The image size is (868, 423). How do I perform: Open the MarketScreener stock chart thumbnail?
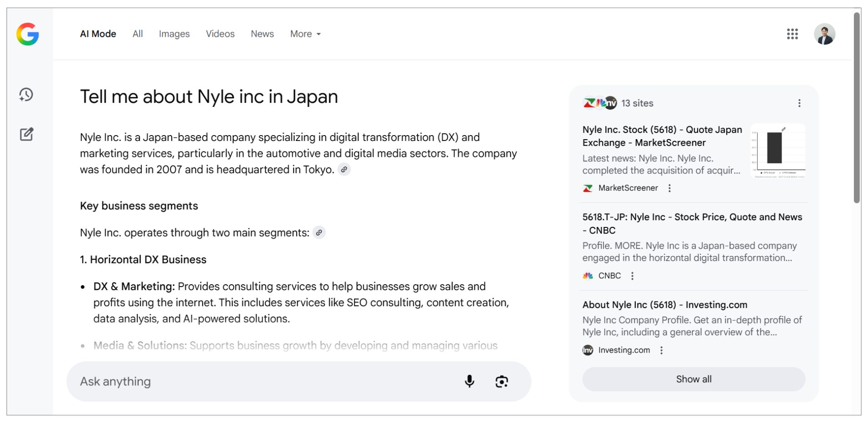point(778,151)
